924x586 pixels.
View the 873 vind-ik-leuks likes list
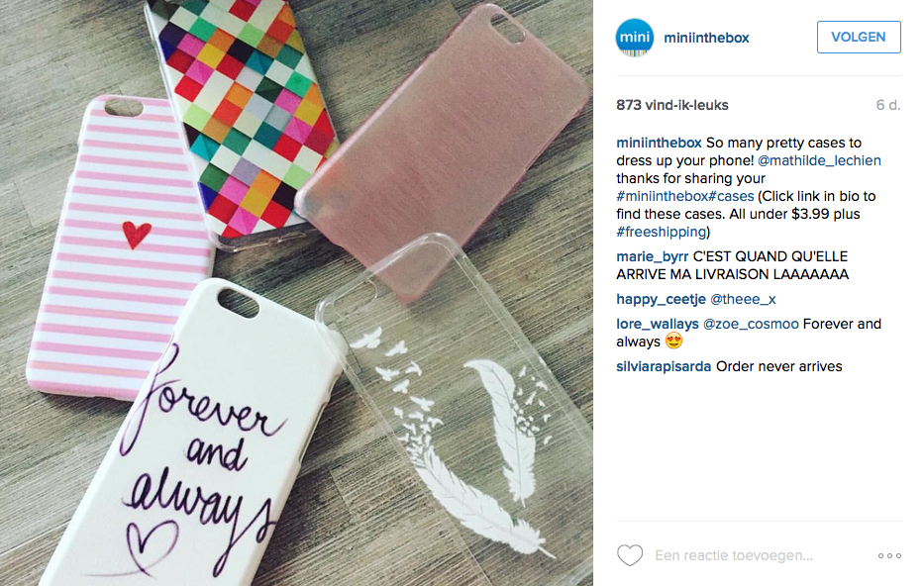coord(672,106)
